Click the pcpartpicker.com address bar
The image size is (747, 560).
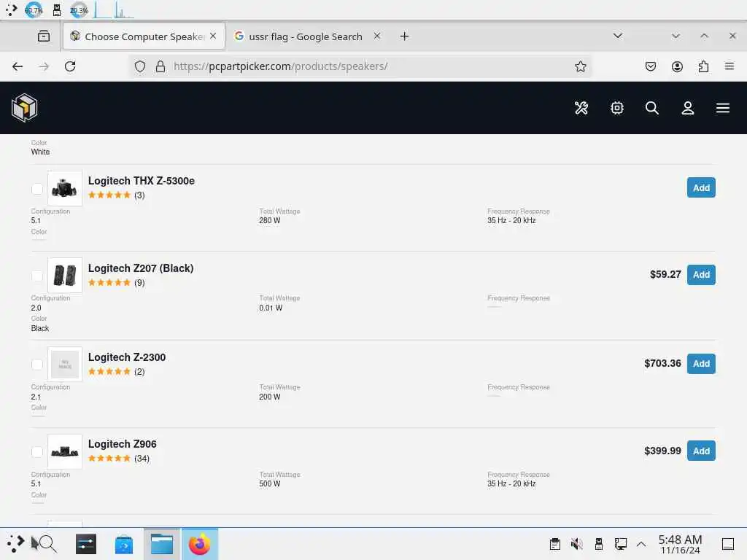[362, 66]
